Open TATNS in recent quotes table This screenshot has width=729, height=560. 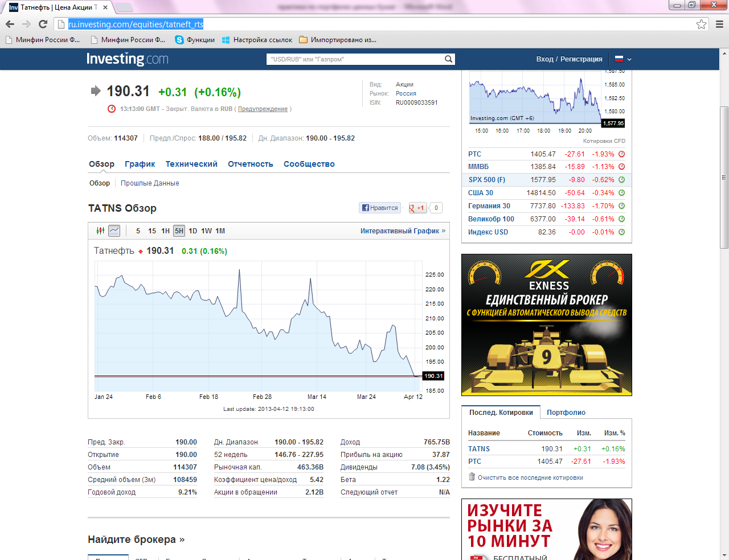pos(479,449)
